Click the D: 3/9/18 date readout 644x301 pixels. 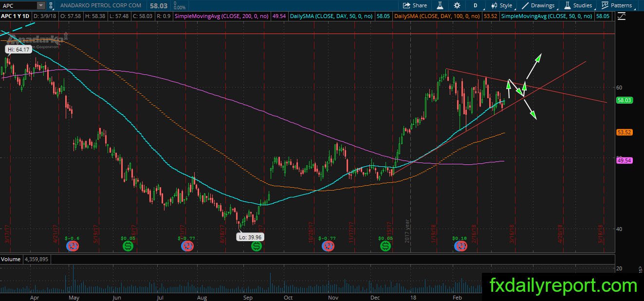tap(45, 16)
